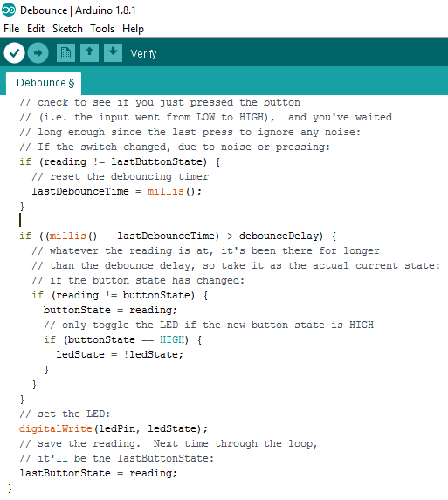Click the comment '// whatever the reading is at'

pos(205,250)
